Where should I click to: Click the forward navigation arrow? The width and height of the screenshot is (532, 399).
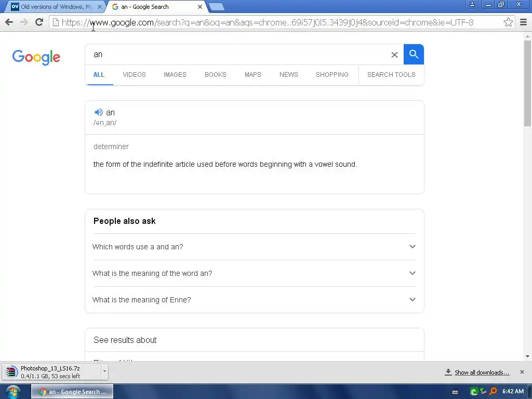24,22
